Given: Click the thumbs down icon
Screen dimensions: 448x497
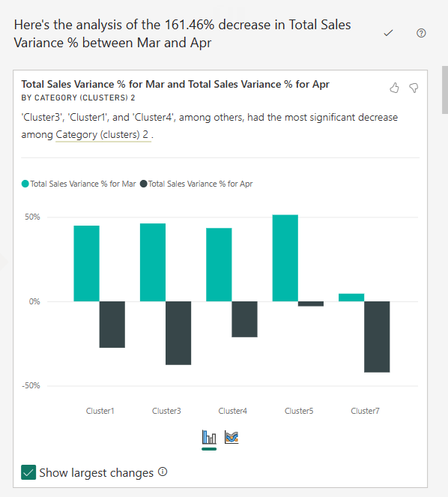Looking at the screenshot, I should pyautogui.click(x=414, y=88).
